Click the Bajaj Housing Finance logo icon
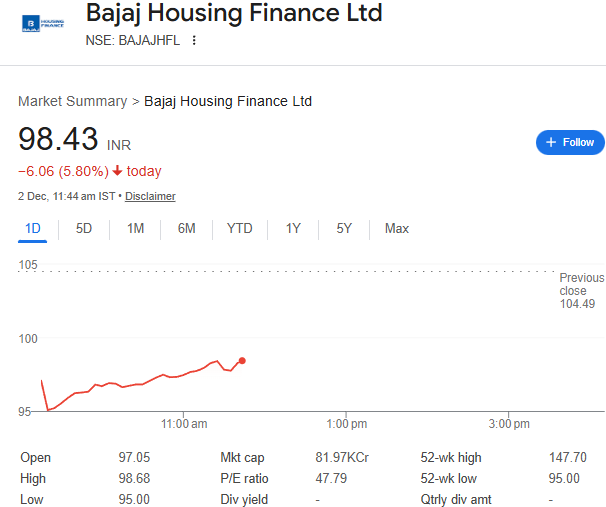606x507 pixels. [42, 22]
